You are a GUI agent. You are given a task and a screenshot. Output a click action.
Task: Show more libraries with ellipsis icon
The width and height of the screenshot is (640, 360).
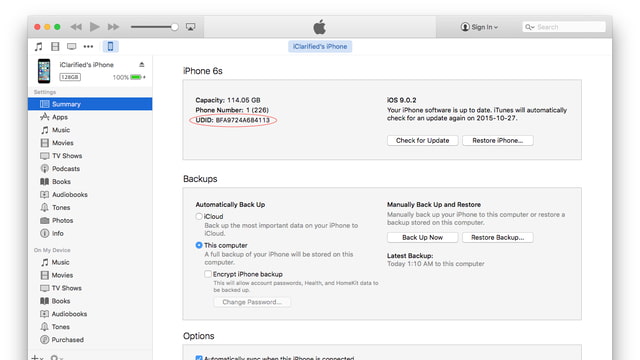(x=88, y=47)
